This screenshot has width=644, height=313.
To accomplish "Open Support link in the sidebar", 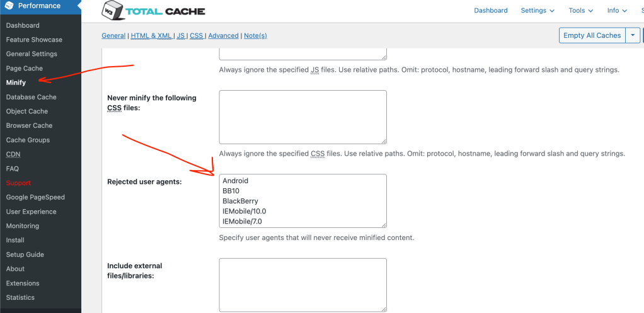I will (x=18, y=183).
